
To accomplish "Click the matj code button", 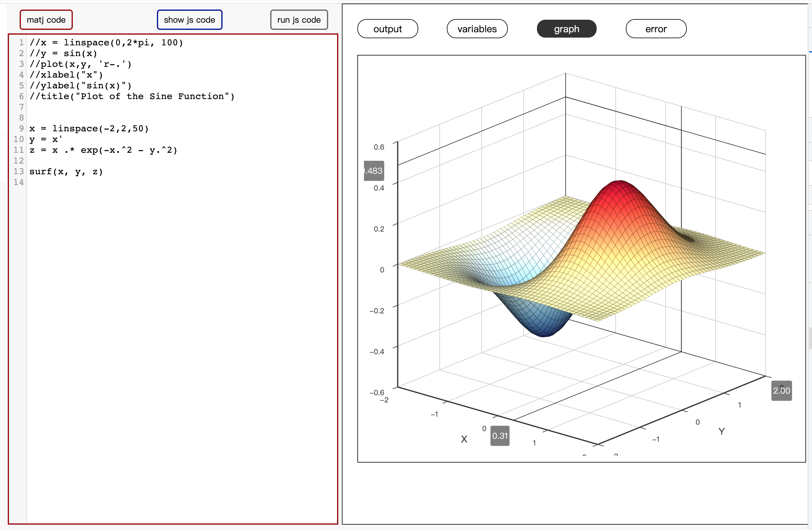I will point(46,20).
